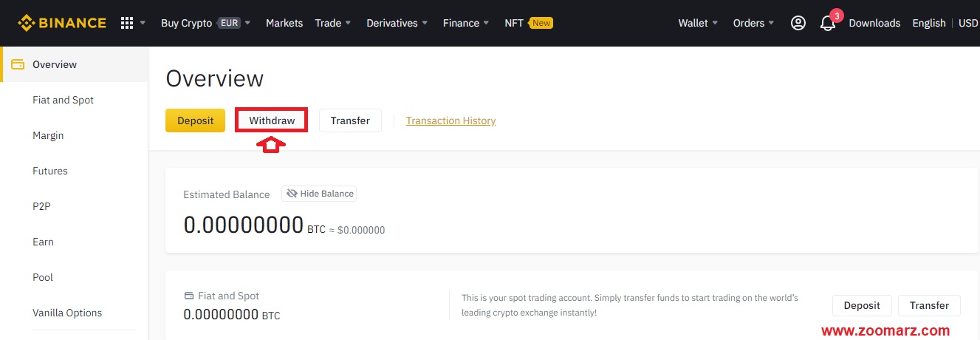Screen dimensions: 980x340
Task: Click the estimated balance 0.00000000 BTC value
Action: pos(255,225)
